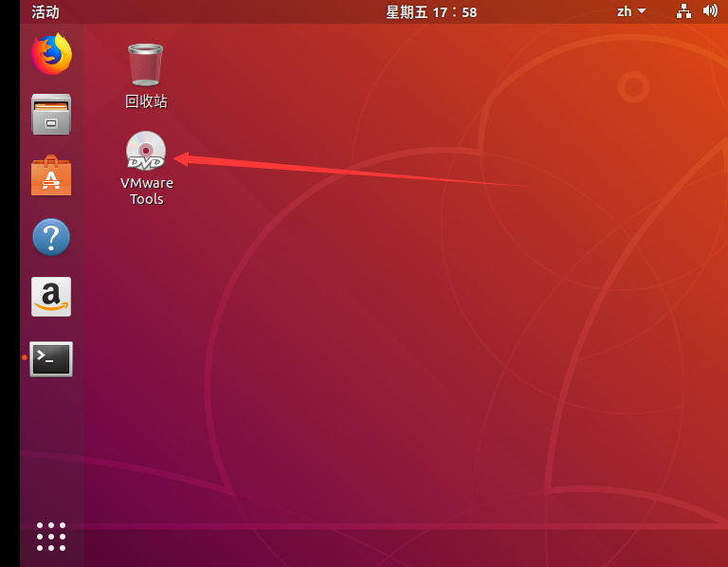Viewport: 728px width, 567px height.
Task: Open Firefox from the dock
Action: pos(51,54)
